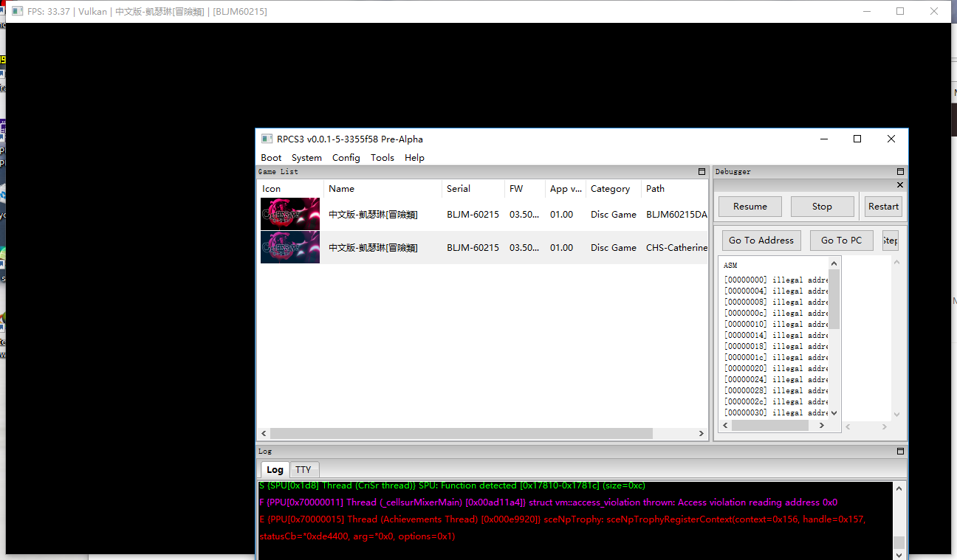This screenshot has width=957, height=560.
Task: Click the game window icon in title bar
Action: coord(16,11)
